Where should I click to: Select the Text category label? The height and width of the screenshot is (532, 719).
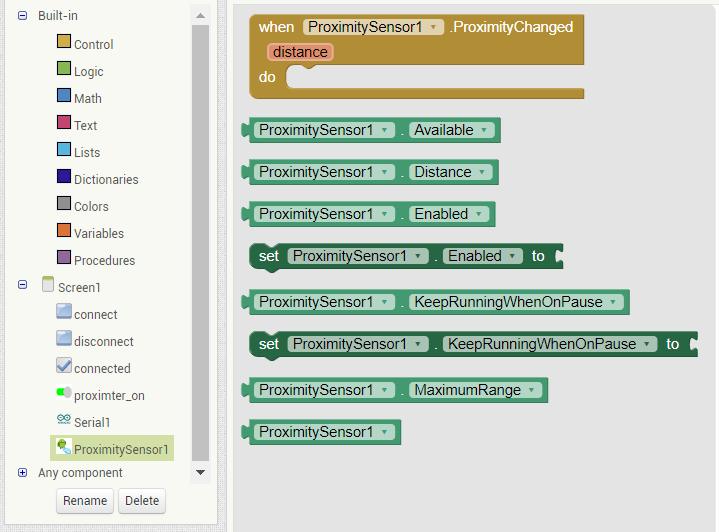[x=86, y=126]
